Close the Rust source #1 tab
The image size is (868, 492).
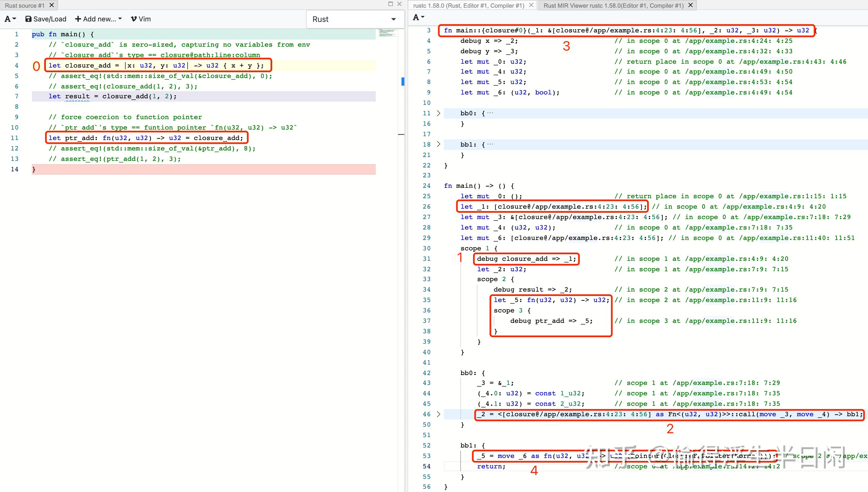pos(52,5)
